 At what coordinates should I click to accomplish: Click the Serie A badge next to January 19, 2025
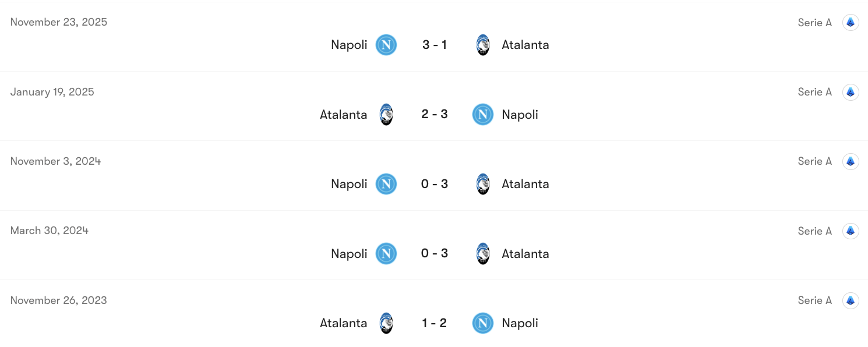[851, 91]
